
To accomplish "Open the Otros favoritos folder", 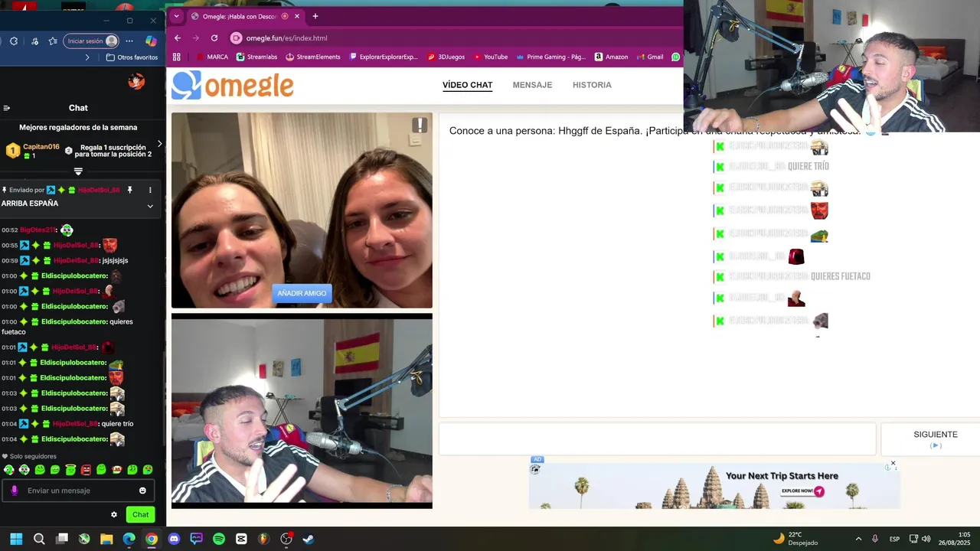I will click(132, 57).
